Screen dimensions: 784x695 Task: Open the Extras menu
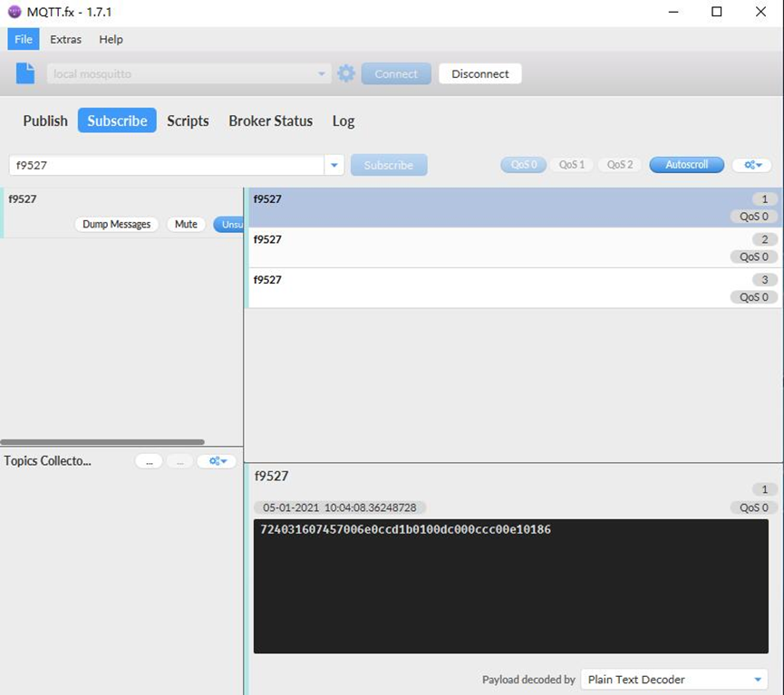65,39
